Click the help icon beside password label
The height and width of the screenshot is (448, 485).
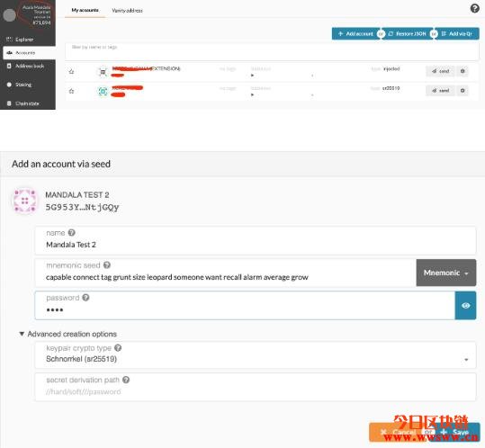pos(85,298)
